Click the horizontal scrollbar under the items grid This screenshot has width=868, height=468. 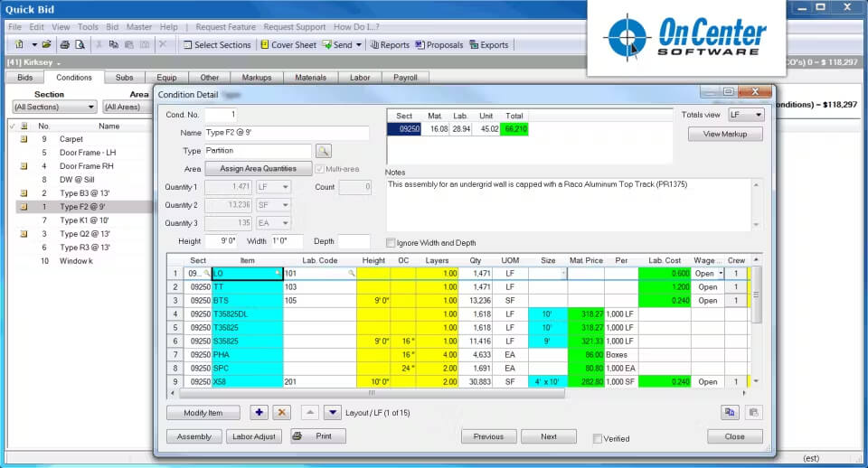point(372,393)
